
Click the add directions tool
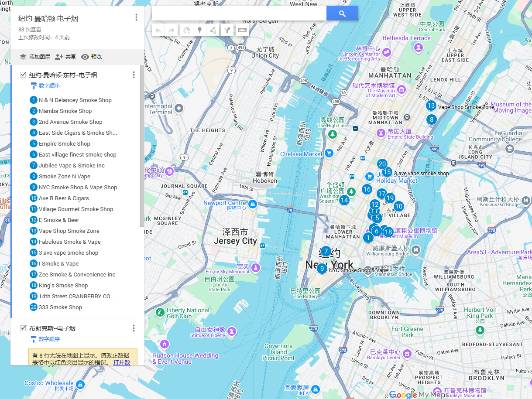pos(227,31)
